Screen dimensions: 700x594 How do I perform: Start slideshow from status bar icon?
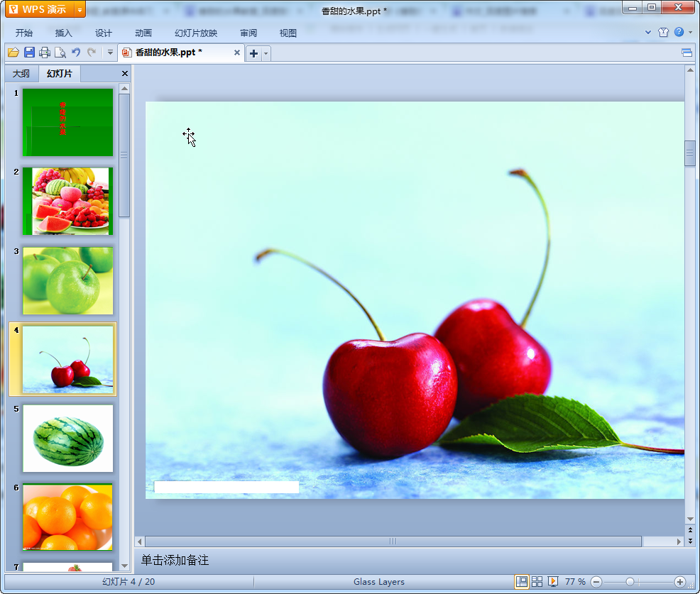(x=552, y=581)
